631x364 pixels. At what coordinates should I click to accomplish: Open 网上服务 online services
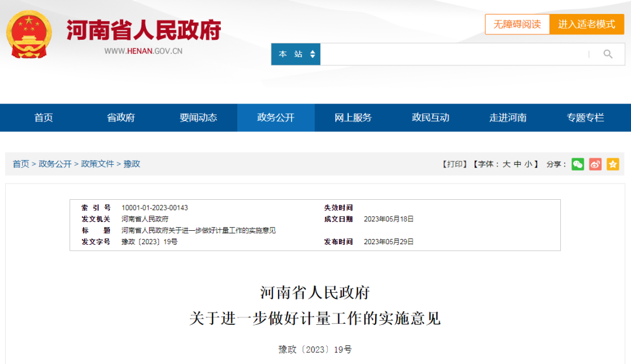tap(353, 117)
